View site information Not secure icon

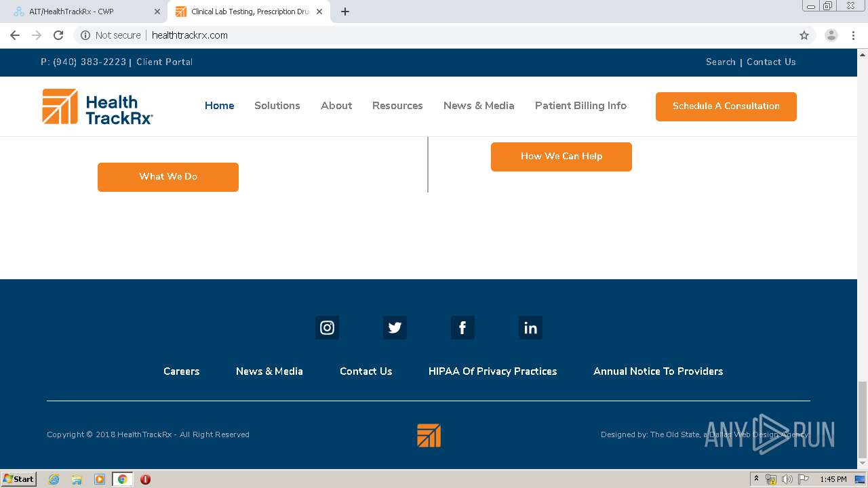coord(85,35)
